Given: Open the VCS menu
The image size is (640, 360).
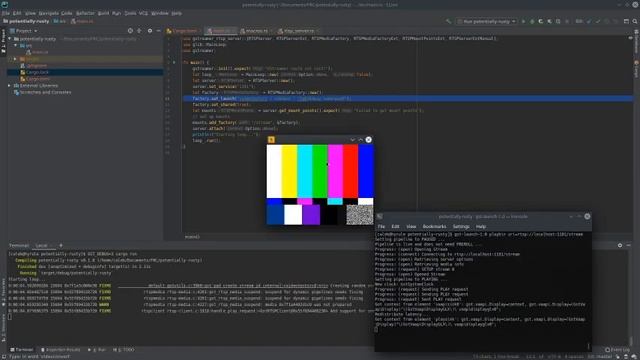Looking at the screenshot, I should [143, 13].
